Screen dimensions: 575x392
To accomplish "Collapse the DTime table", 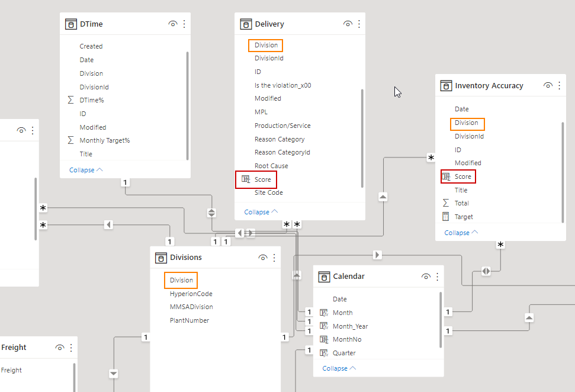I will pos(86,170).
